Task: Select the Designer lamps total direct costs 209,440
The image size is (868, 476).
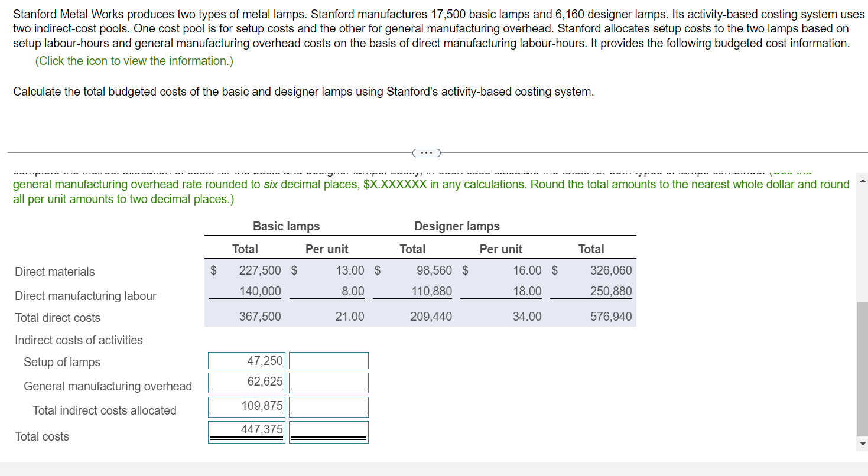Action: pos(431,317)
